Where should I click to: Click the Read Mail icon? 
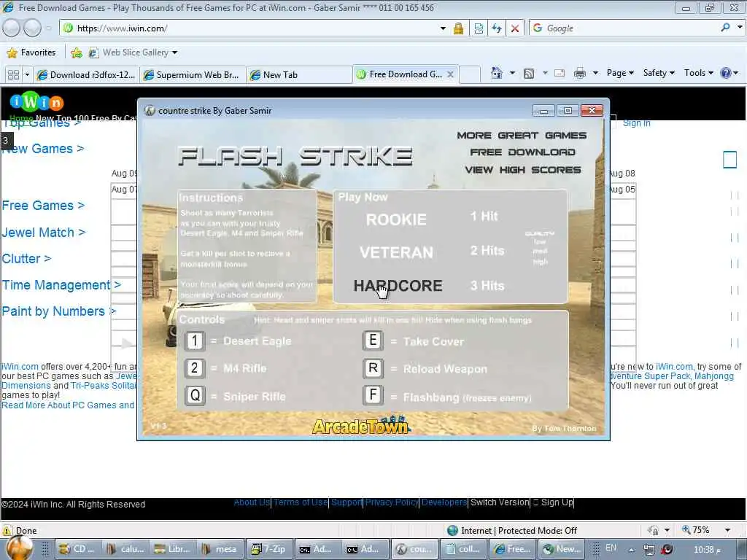[560, 74]
